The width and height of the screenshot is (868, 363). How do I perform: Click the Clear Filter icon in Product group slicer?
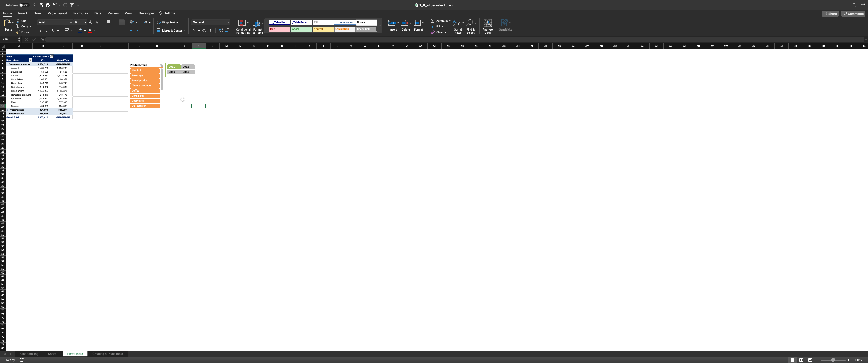161,65
